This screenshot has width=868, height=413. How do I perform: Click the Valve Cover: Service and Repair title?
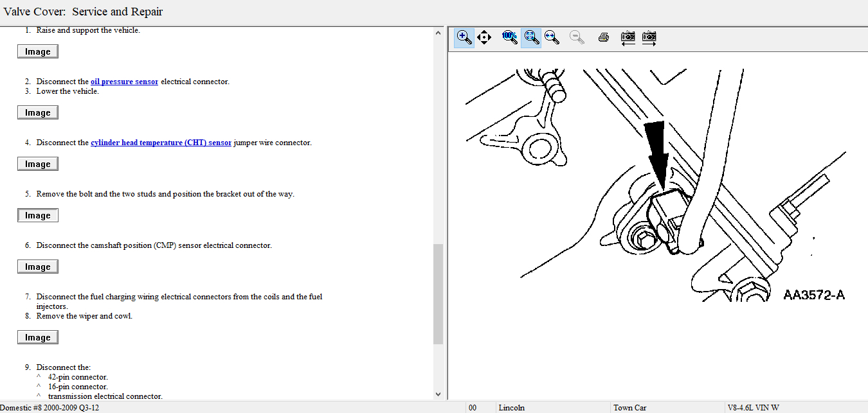point(84,12)
